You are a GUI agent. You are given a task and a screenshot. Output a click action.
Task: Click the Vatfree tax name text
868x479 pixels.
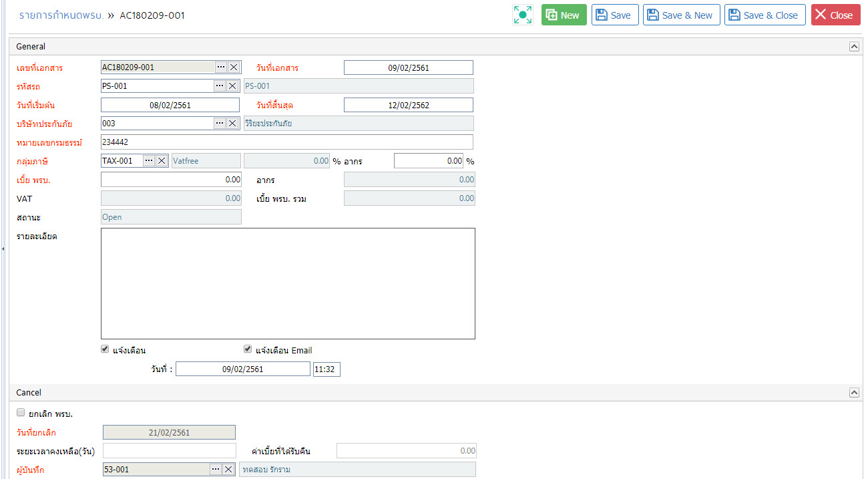point(186,161)
